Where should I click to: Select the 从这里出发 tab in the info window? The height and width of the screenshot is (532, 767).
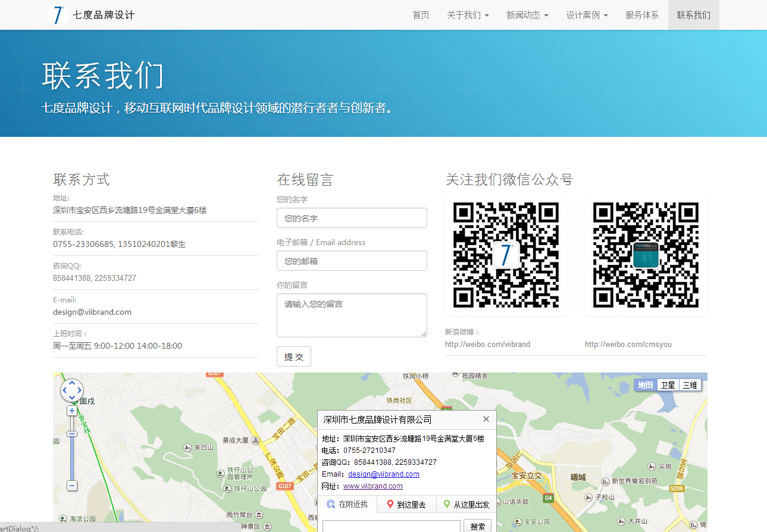[466, 504]
